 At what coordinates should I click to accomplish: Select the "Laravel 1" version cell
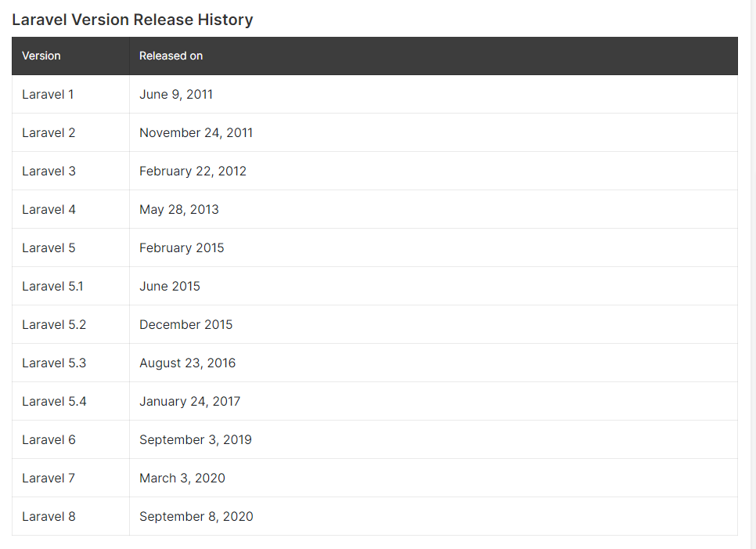click(x=48, y=94)
